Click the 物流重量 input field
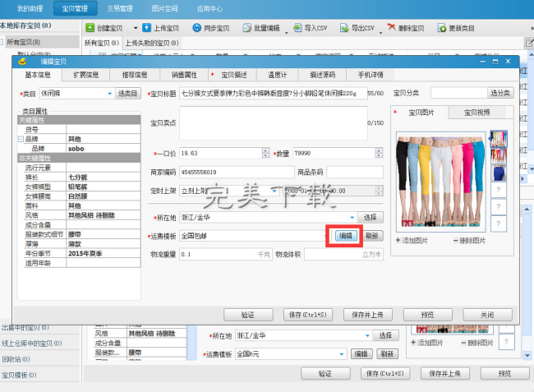This screenshot has height=392, width=534. tap(225, 255)
